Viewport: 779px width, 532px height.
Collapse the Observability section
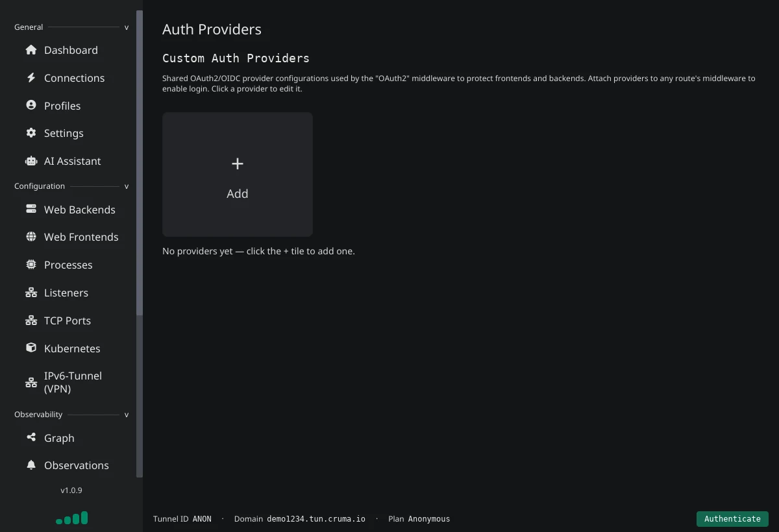[127, 415]
